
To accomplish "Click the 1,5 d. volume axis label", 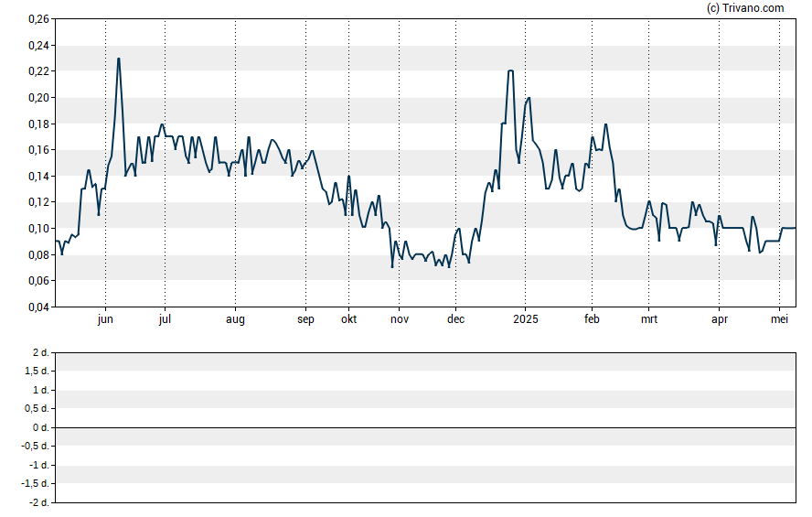I will coord(37,372).
